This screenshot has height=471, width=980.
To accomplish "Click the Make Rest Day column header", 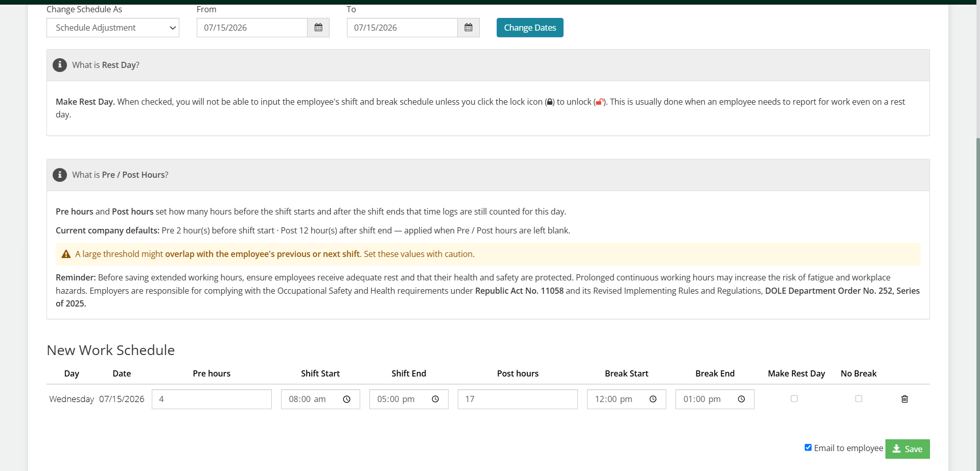I will [796, 373].
